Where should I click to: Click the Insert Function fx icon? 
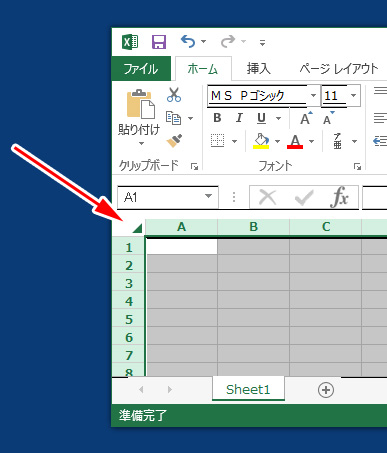[x=339, y=197]
